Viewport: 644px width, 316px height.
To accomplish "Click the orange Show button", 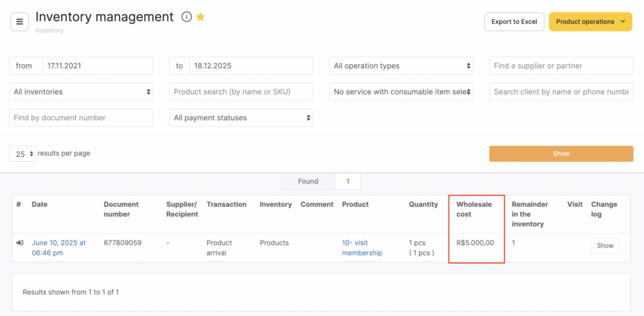I will coord(561,154).
